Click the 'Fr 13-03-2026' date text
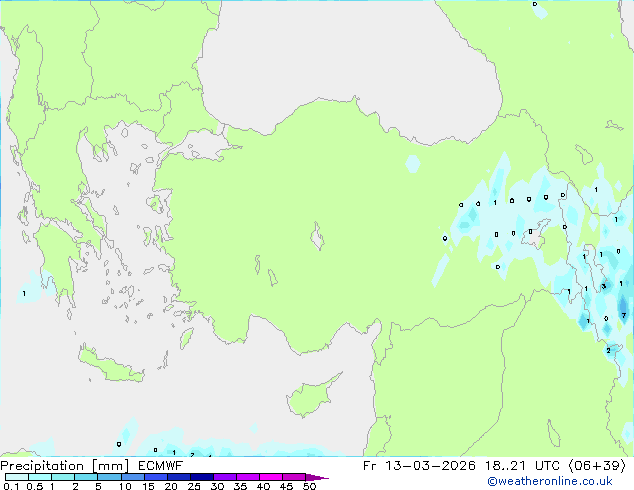 (419, 466)
